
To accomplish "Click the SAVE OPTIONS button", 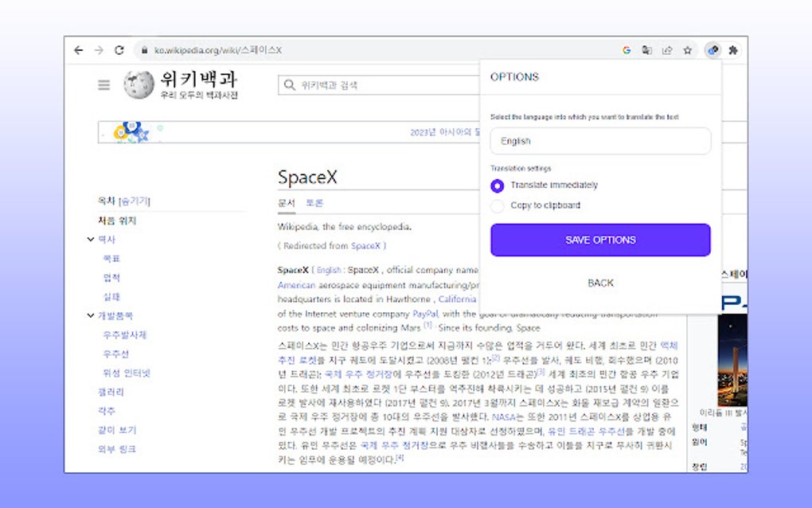I will pos(600,240).
